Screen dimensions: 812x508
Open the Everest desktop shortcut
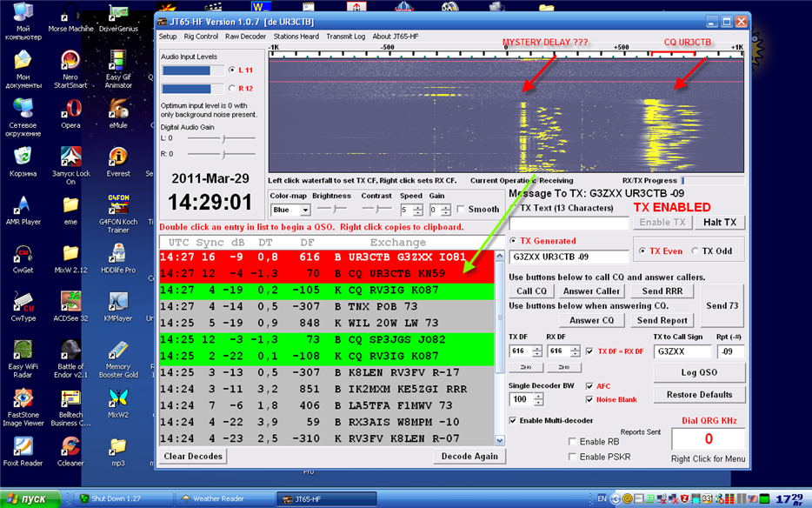(x=118, y=157)
